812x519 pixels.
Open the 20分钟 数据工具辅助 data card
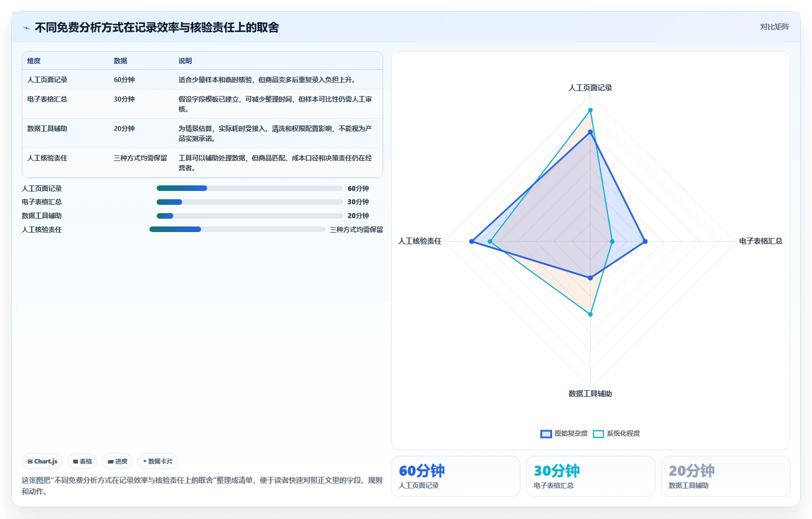point(725,476)
